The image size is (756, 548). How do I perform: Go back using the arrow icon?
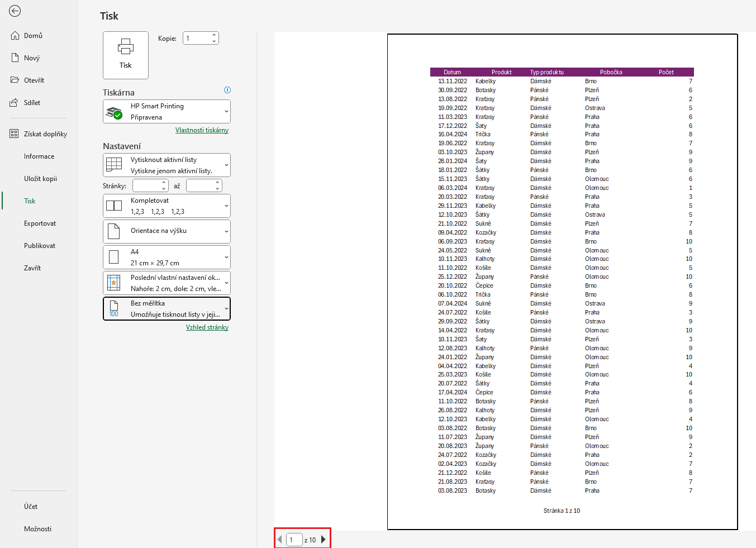tap(15, 11)
